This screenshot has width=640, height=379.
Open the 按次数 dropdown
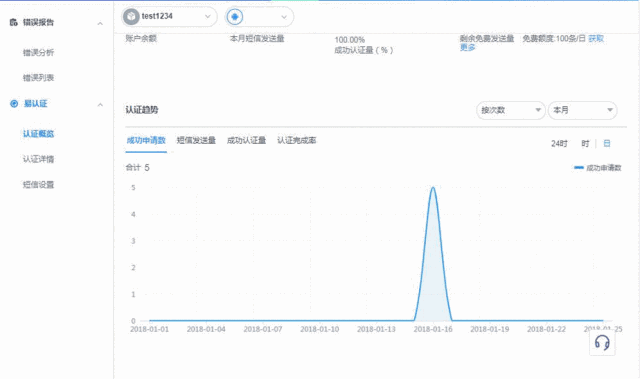pos(511,110)
